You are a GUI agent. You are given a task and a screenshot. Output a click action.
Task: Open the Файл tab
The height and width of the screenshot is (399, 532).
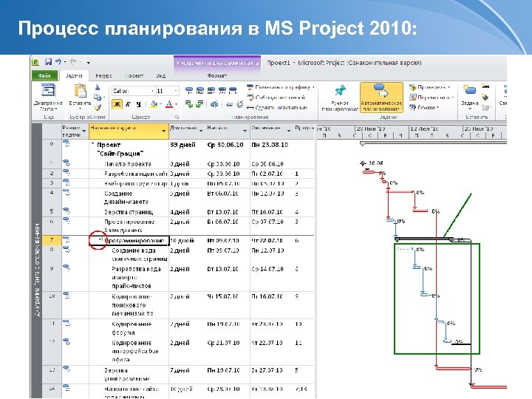click(x=44, y=75)
